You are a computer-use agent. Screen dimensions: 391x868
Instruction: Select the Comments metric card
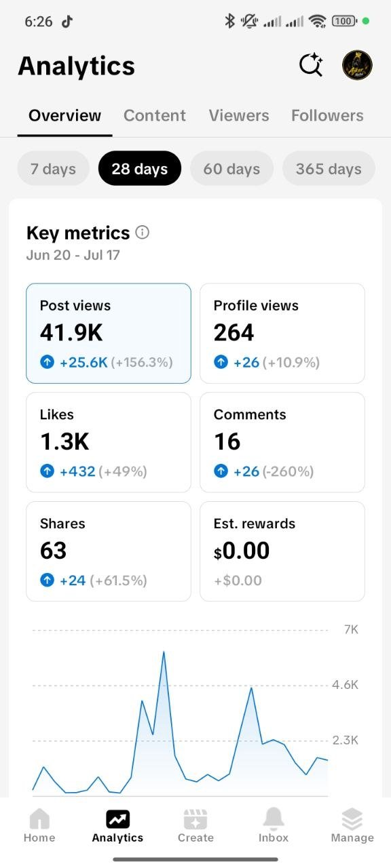282,442
